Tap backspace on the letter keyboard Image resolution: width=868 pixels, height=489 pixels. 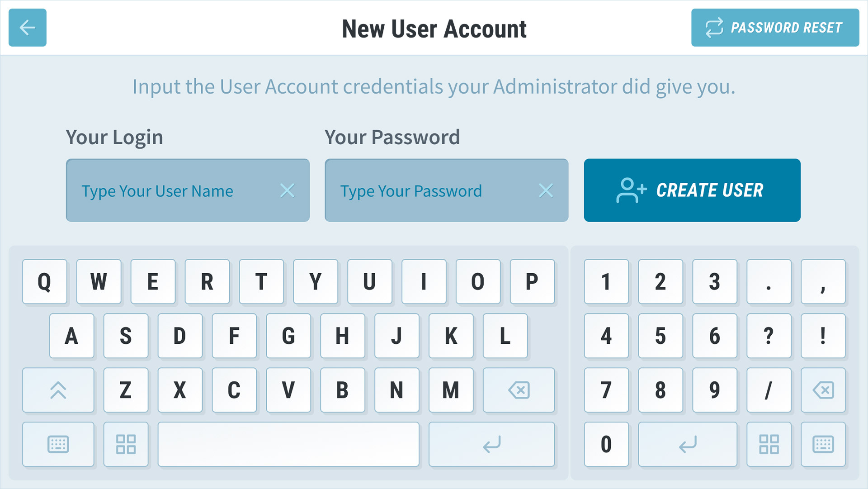click(x=519, y=390)
